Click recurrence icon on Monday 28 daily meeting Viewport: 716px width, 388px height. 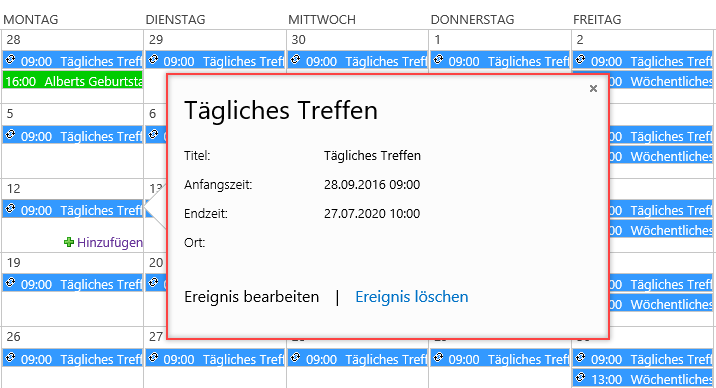(11, 60)
